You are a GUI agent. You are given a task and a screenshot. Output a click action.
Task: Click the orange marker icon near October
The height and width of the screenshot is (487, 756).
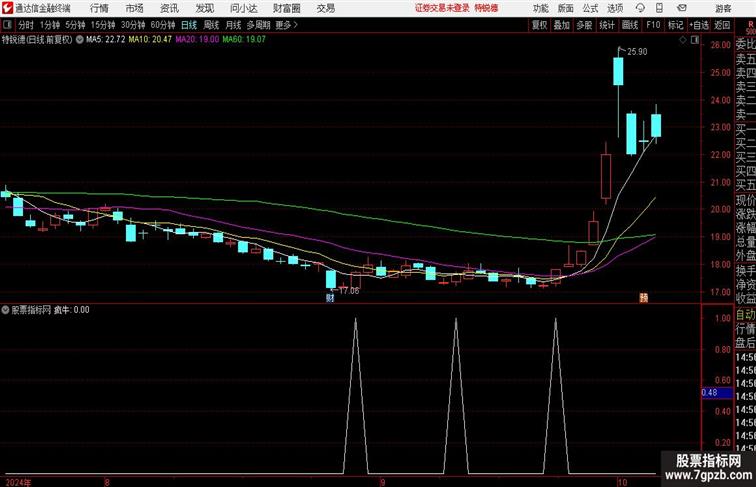644,298
